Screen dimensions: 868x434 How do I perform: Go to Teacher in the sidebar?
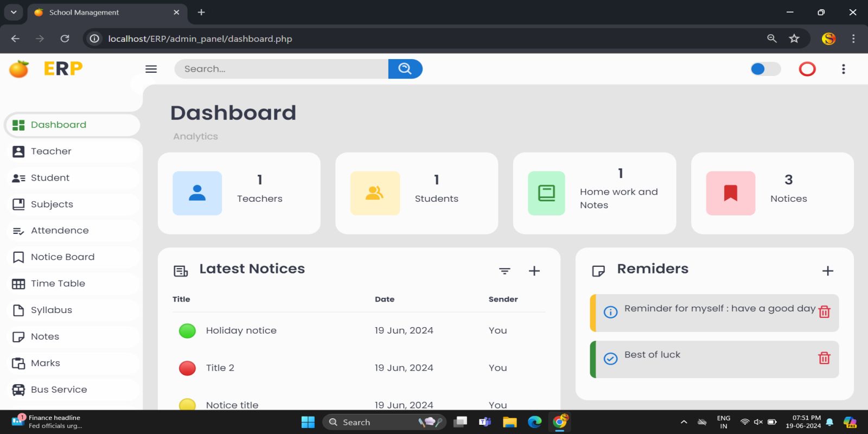click(x=72, y=151)
